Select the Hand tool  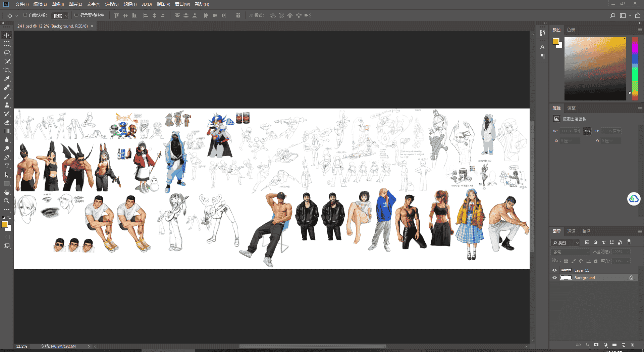[x=7, y=192]
